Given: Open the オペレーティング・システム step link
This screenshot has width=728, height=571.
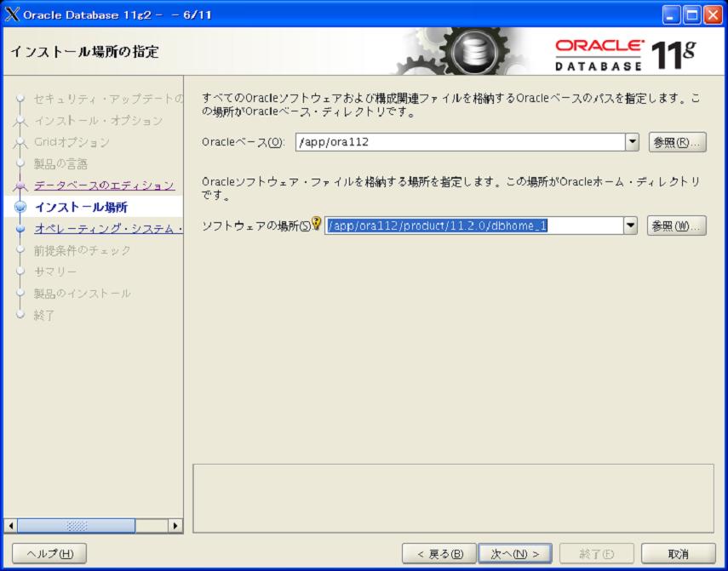Looking at the screenshot, I should pyautogui.click(x=109, y=229).
